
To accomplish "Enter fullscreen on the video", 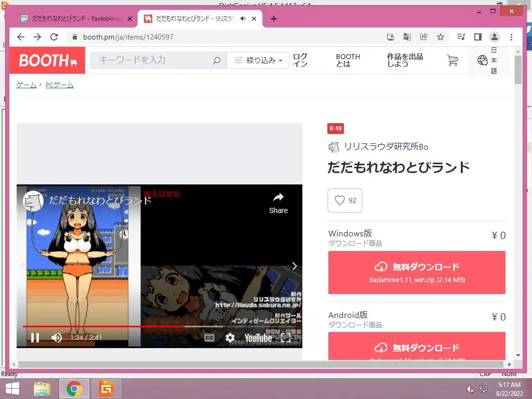I will click(x=286, y=338).
